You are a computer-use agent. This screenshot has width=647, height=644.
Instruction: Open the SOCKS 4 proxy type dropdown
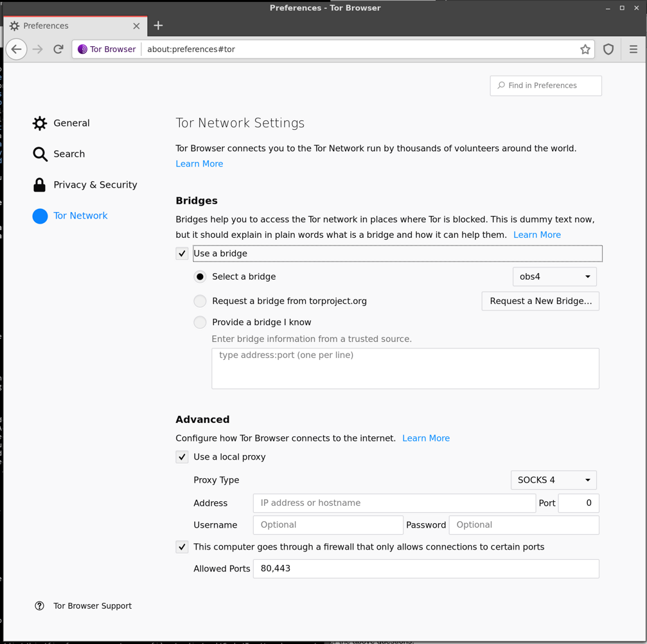[x=553, y=480]
